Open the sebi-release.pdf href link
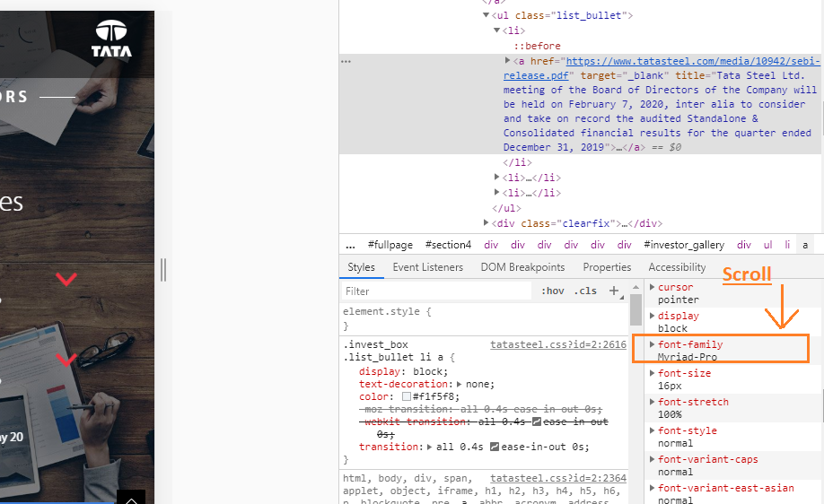 tap(662, 68)
